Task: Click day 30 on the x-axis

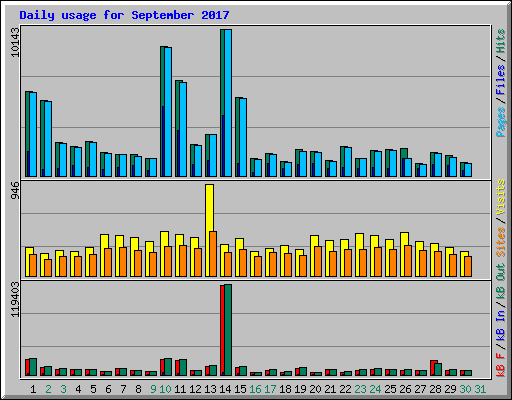Action: 465,389
